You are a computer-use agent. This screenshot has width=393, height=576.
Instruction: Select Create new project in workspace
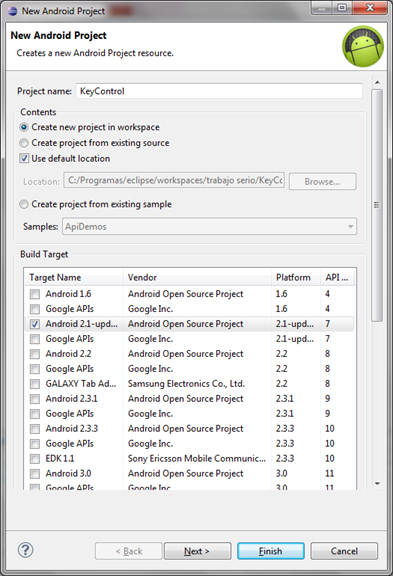coord(24,127)
